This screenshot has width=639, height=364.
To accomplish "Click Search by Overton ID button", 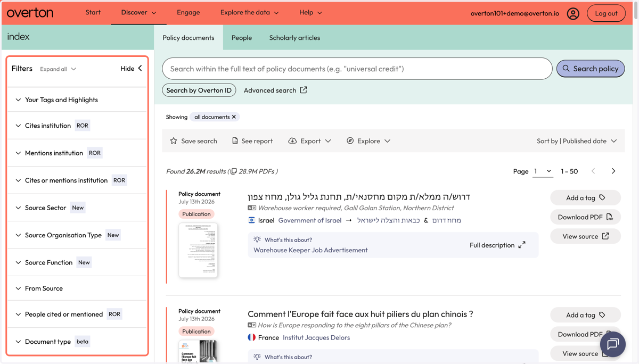I will tap(199, 90).
